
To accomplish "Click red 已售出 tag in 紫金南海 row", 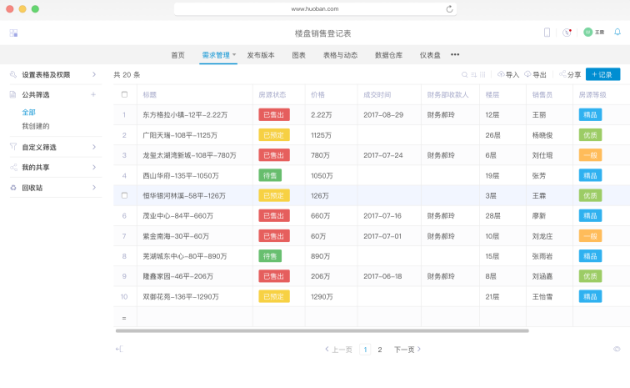I will click(x=274, y=236).
